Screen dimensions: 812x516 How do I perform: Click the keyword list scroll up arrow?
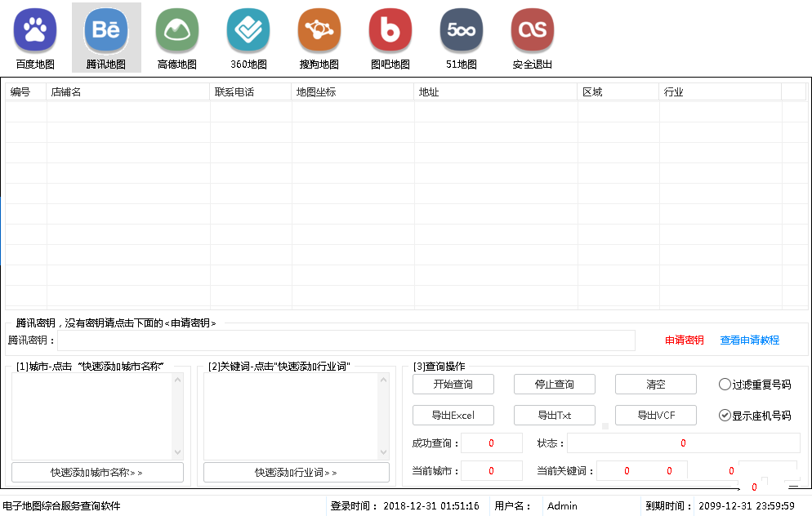point(384,380)
